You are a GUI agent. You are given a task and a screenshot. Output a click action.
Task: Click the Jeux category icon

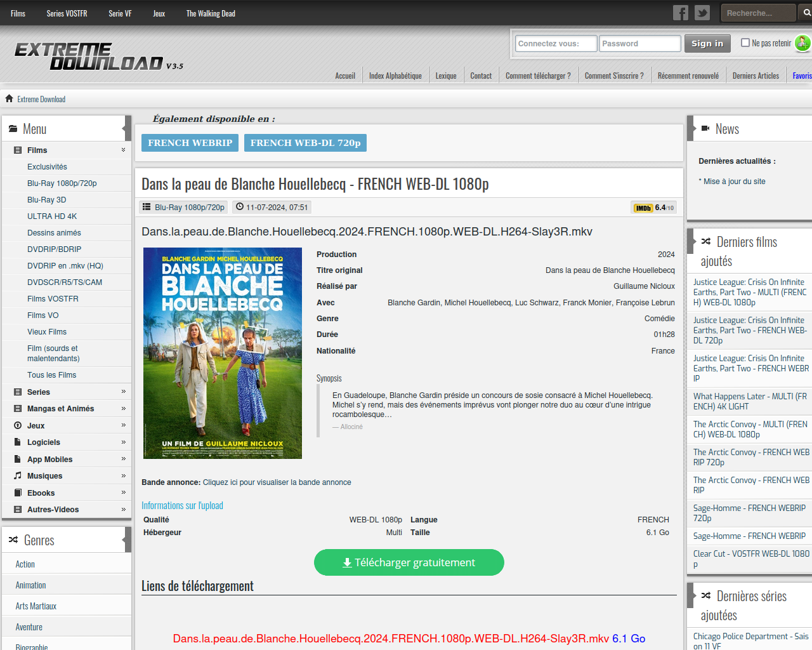(18, 425)
